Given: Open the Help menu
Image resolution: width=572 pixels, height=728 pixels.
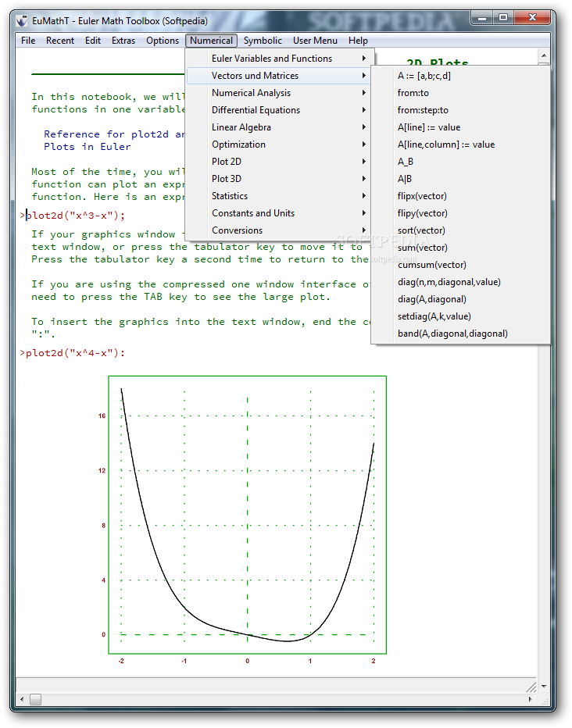Looking at the screenshot, I should pyautogui.click(x=358, y=41).
